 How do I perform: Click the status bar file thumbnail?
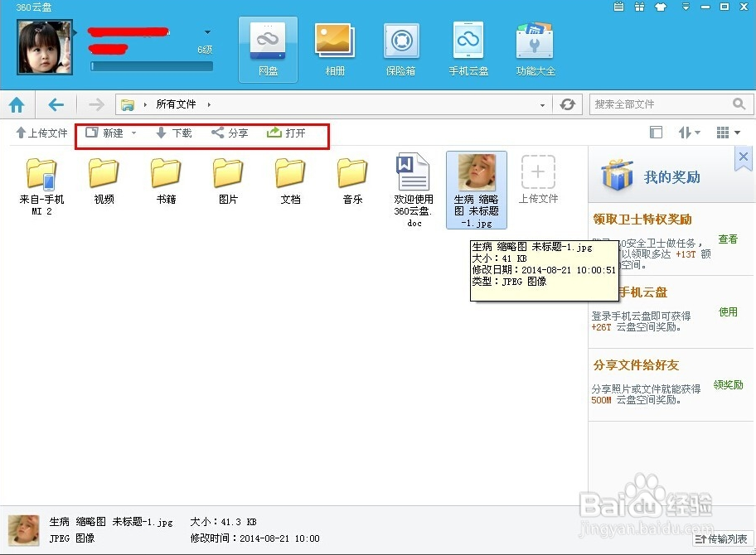pos(23,530)
